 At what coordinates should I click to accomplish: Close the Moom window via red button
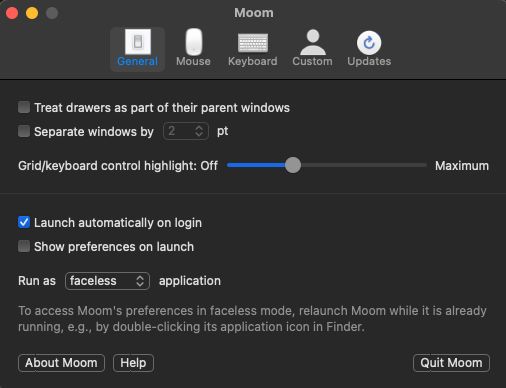click(x=12, y=13)
